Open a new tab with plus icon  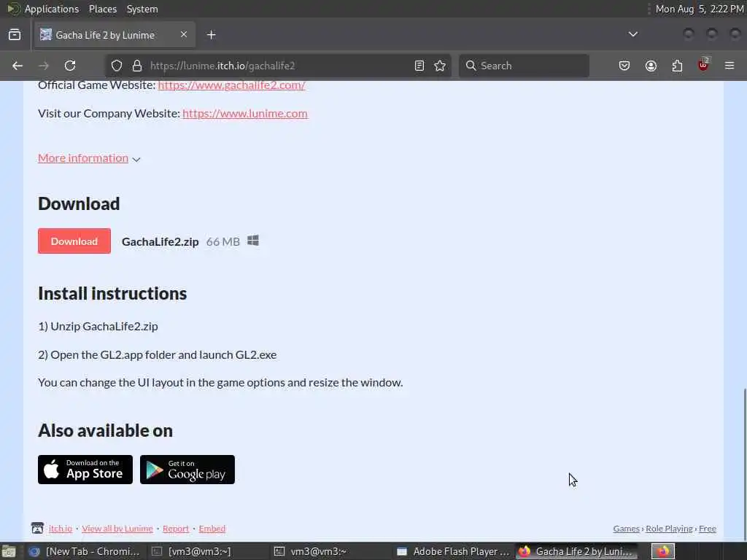212,35
